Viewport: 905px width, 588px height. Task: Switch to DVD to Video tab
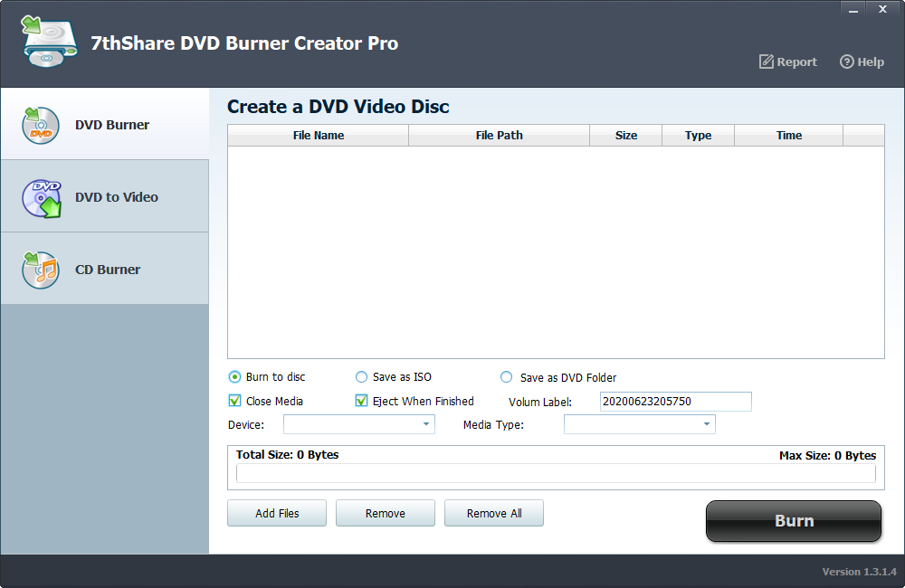(104, 196)
